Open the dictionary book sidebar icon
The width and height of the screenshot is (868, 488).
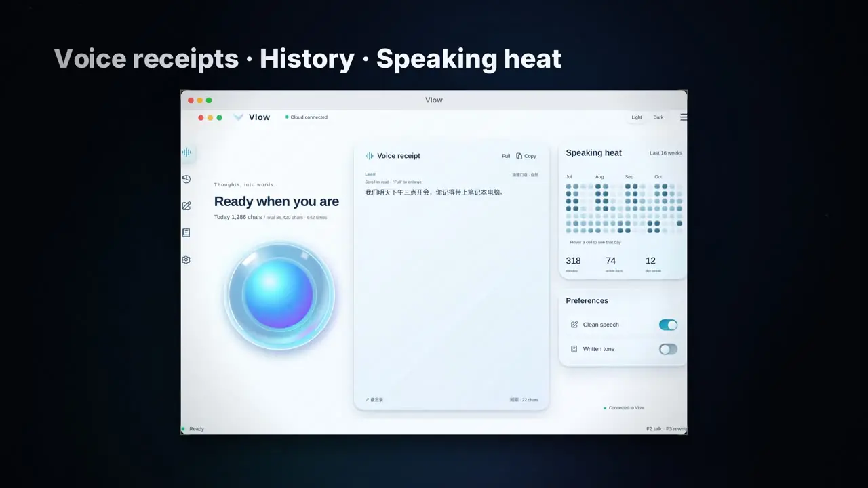[x=186, y=232]
